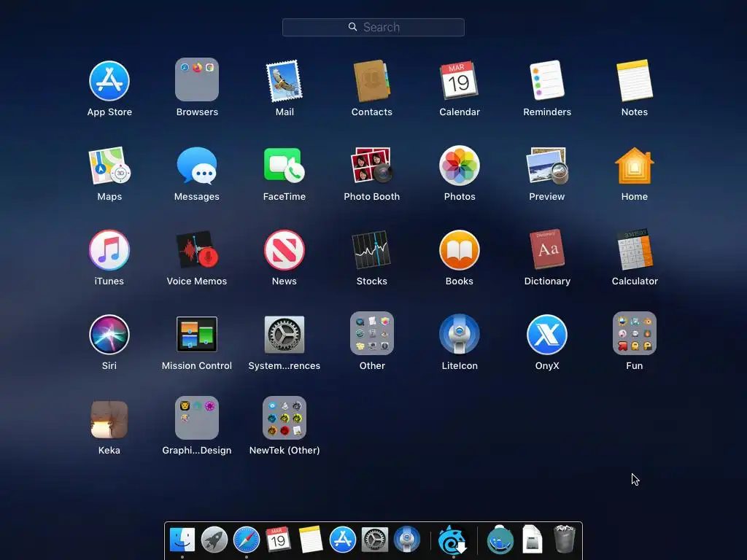Click the Launchpad Search field

(373, 27)
